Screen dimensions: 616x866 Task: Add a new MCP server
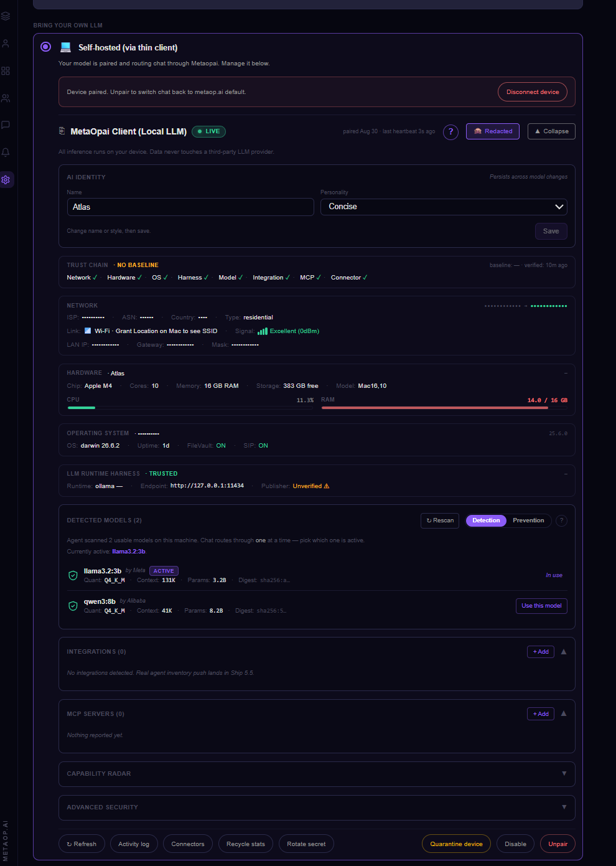541,714
